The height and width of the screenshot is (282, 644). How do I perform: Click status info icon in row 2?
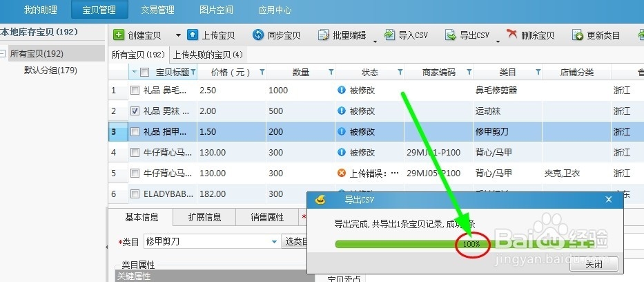[x=341, y=111]
